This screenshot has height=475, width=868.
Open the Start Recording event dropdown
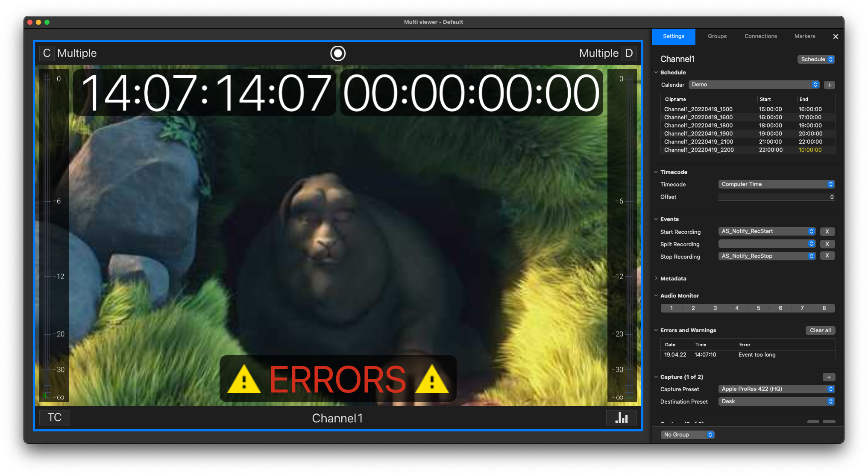coord(767,231)
